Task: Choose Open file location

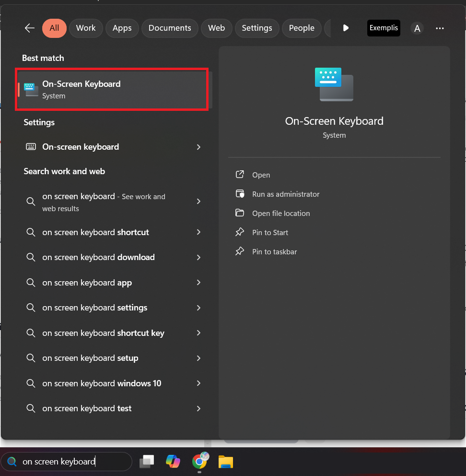Action: click(281, 214)
